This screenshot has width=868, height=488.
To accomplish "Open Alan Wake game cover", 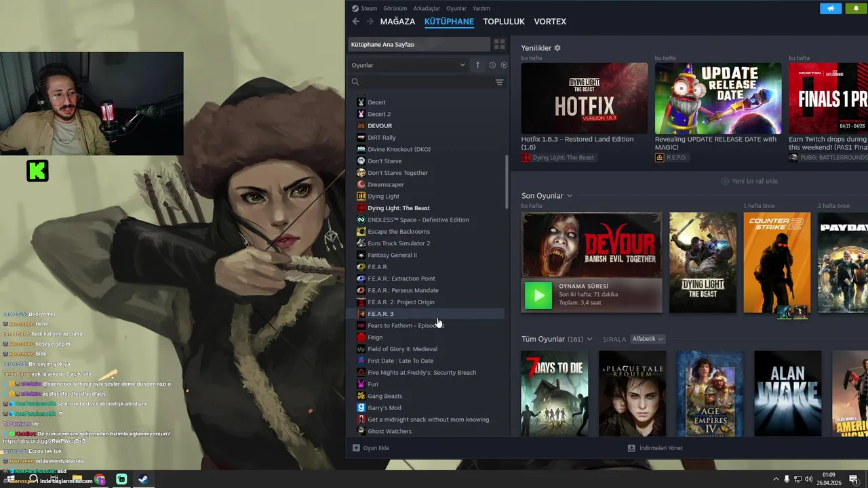I will 787,393.
